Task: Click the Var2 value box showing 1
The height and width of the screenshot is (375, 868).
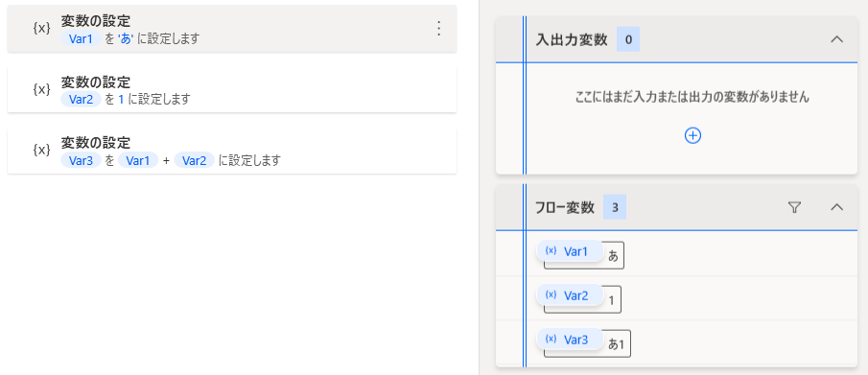Action: coord(611,301)
